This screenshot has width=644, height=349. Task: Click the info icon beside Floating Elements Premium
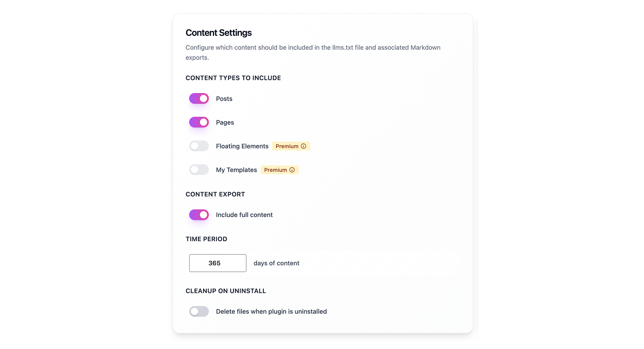coord(304,146)
